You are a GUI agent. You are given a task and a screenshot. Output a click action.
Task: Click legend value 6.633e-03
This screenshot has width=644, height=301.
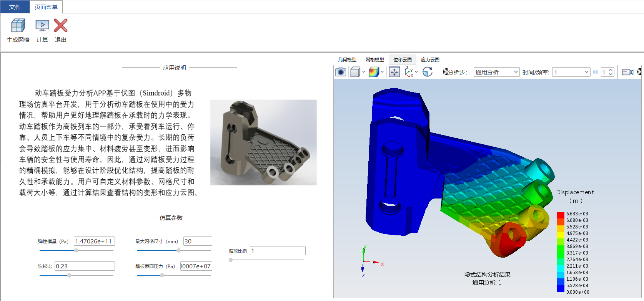pyautogui.click(x=577, y=214)
